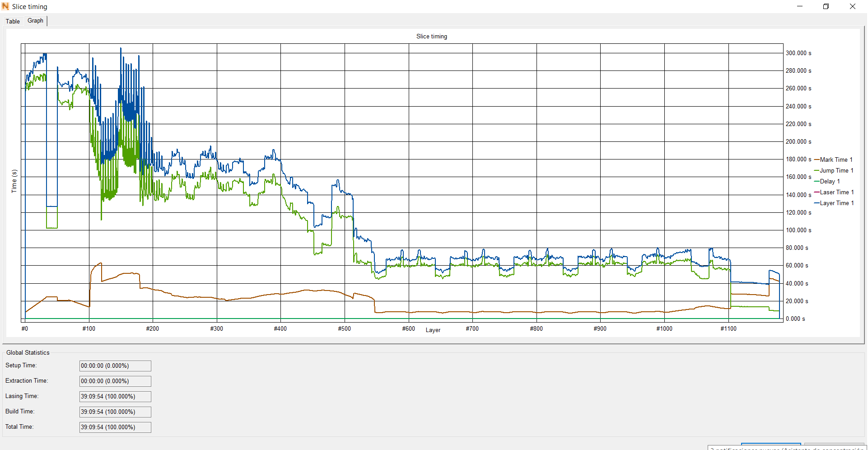Click the Extraction Time label
This screenshot has height=450, width=868.
coord(27,380)
